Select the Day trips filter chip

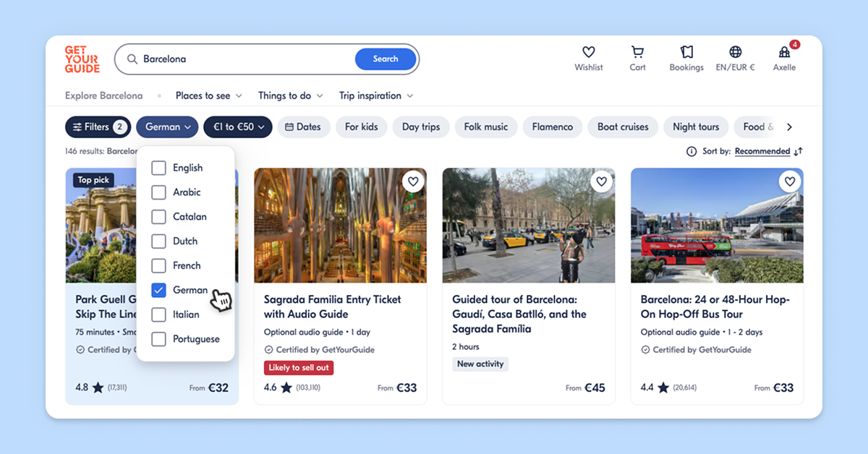(x=421, y=127)
